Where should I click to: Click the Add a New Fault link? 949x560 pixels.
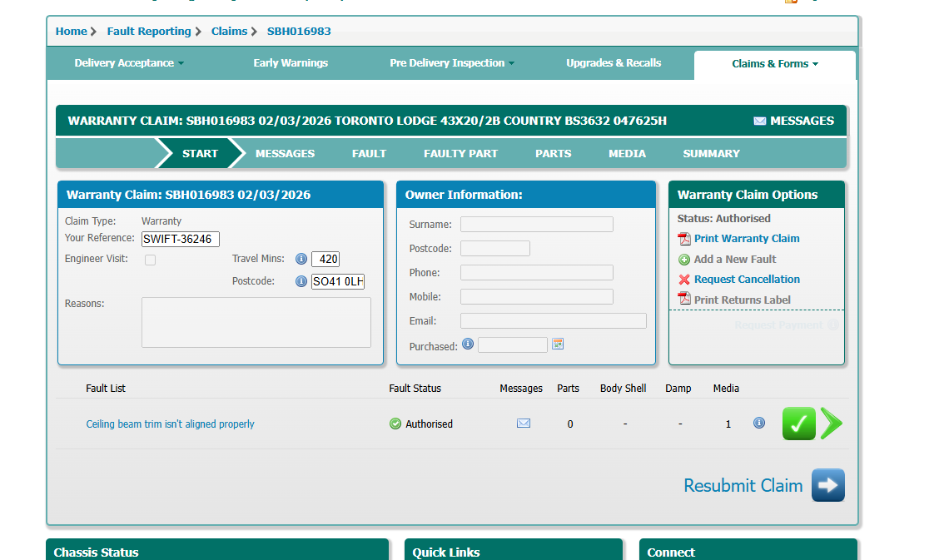click(x=735, y=259)
